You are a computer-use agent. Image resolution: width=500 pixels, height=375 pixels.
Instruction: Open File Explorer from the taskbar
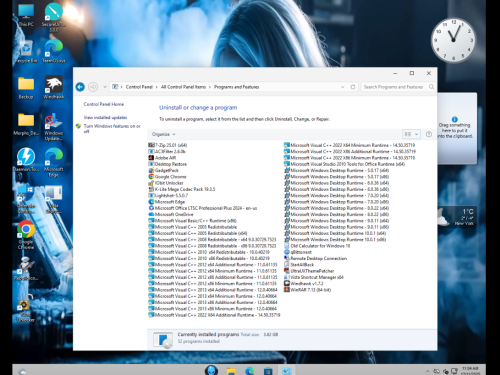231,371
